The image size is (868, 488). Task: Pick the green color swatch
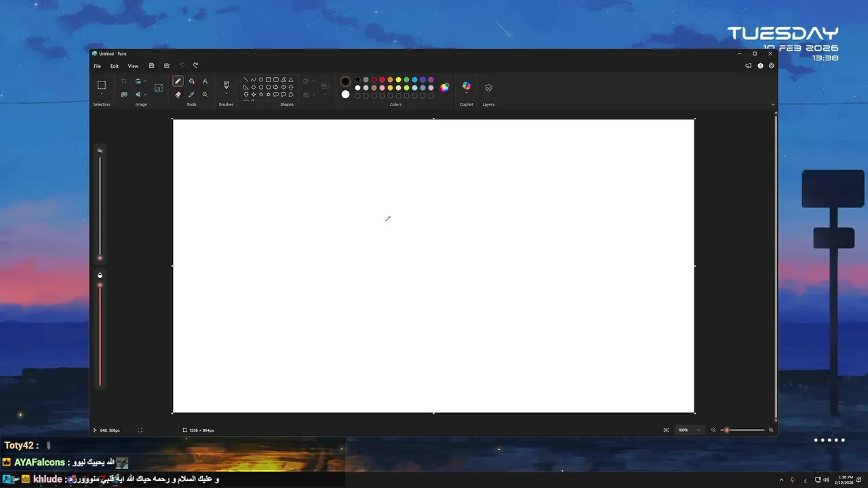tap(406, 79)
